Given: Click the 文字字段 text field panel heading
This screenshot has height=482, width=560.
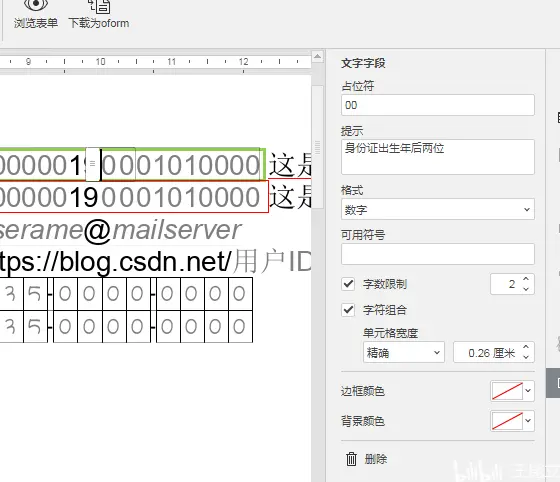Looking at the screenshot, I should (x=363, y=63).
